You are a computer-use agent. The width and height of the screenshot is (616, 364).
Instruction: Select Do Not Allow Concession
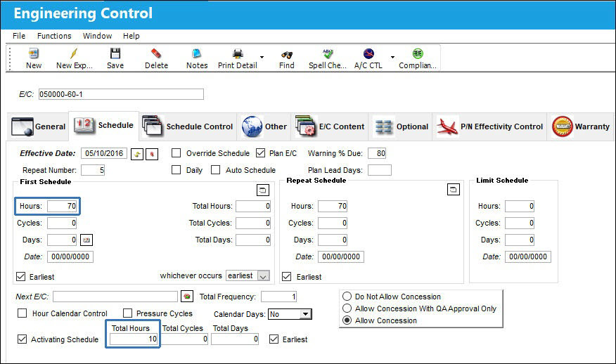[x=347, y=296]
